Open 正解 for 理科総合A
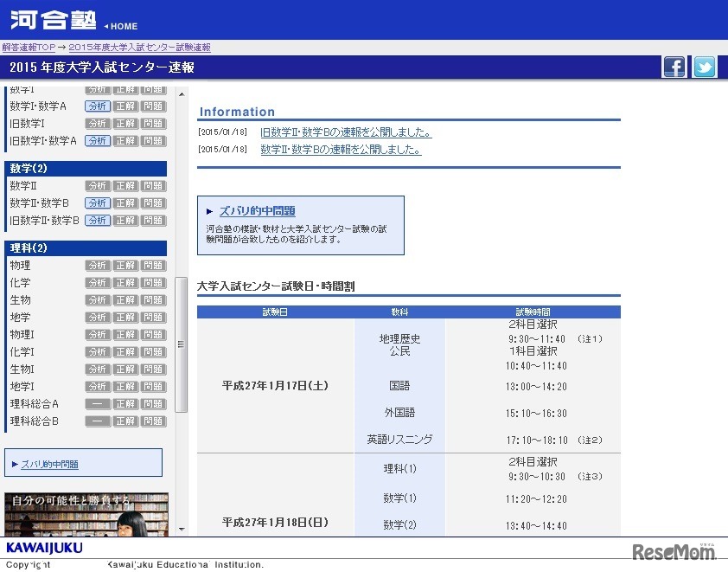This screenshot has width=728, height=572. point(125,404)
